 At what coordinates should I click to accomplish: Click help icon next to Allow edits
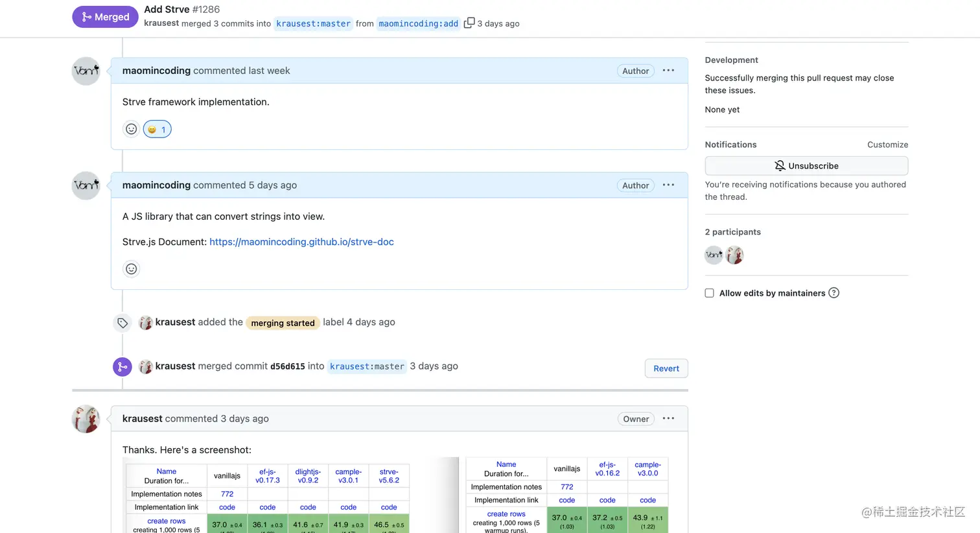(x=834, y=293)
